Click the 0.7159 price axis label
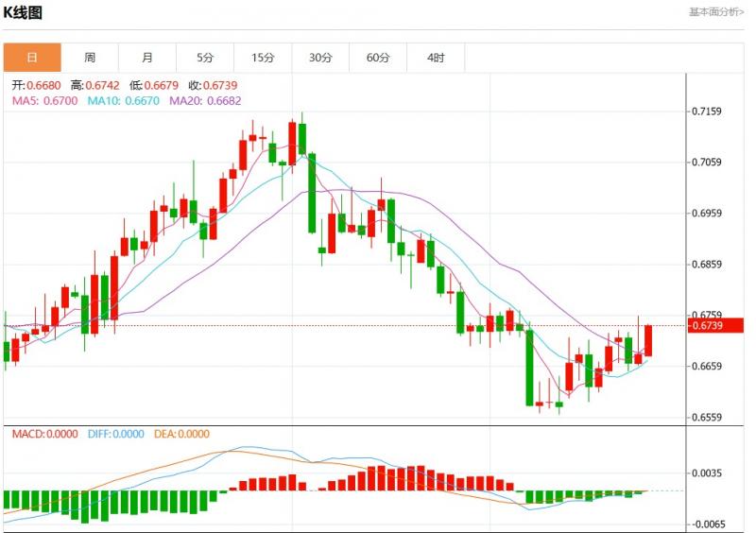This screenshot has width=756, height=533. pos(706,112)
